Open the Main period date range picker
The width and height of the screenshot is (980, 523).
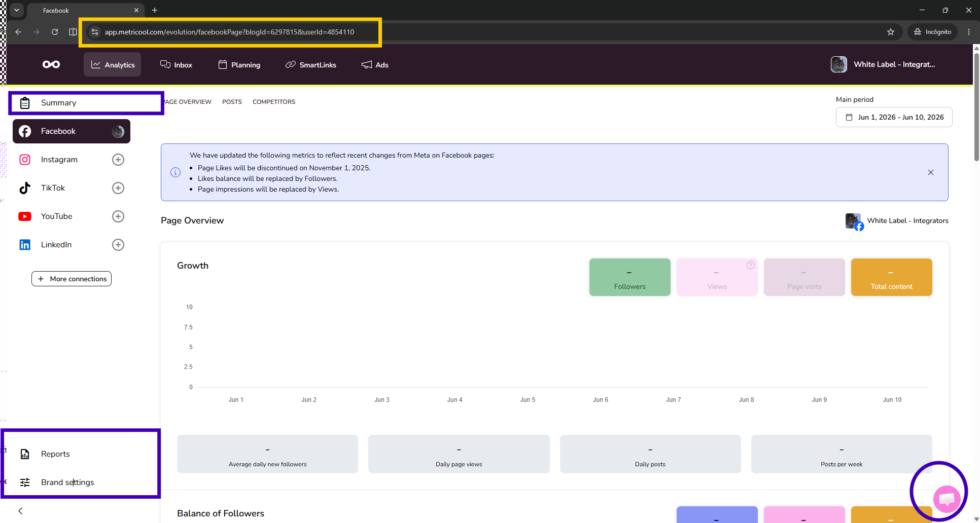tap(894, 117)
